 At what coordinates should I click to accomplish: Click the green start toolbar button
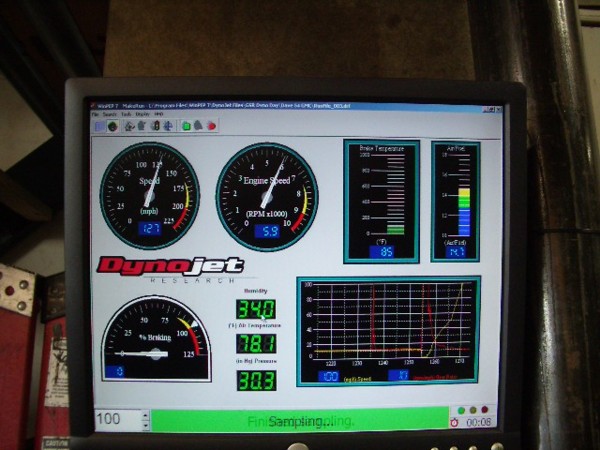[186, 126]
